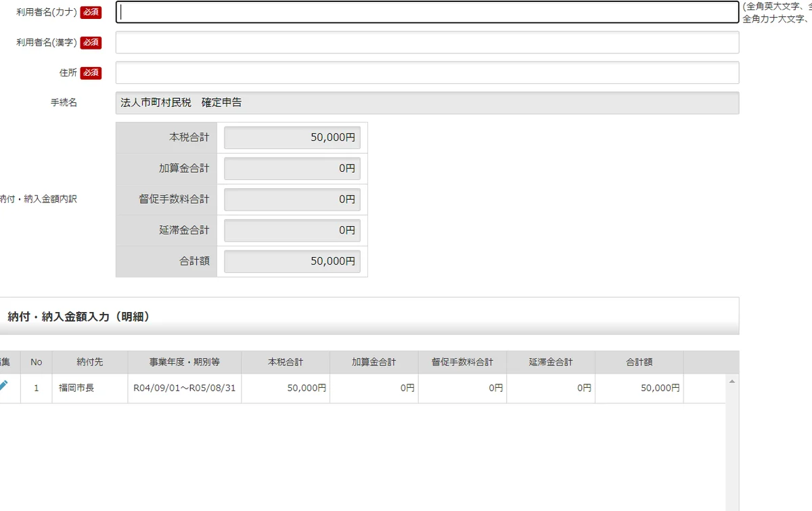Click the 手続名 field label
This screenshot has width=812, height=511.
click(x=64, y=103)
